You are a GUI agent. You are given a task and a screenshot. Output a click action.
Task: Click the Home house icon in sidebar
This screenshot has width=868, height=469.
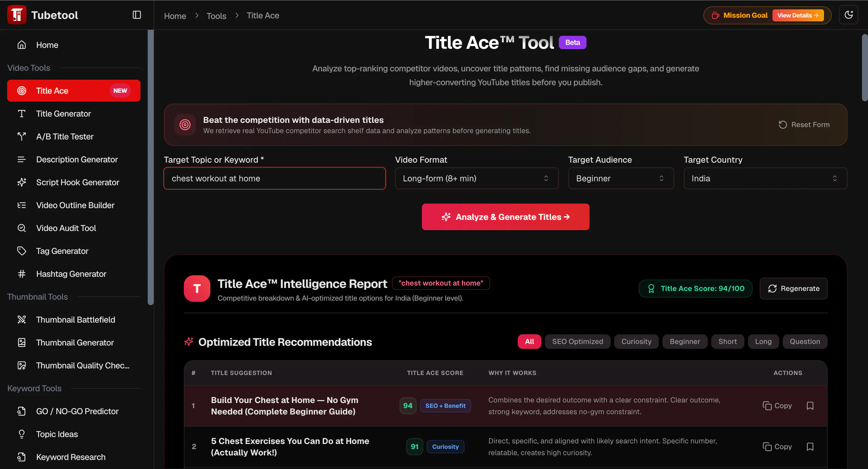tap(22, 45)
